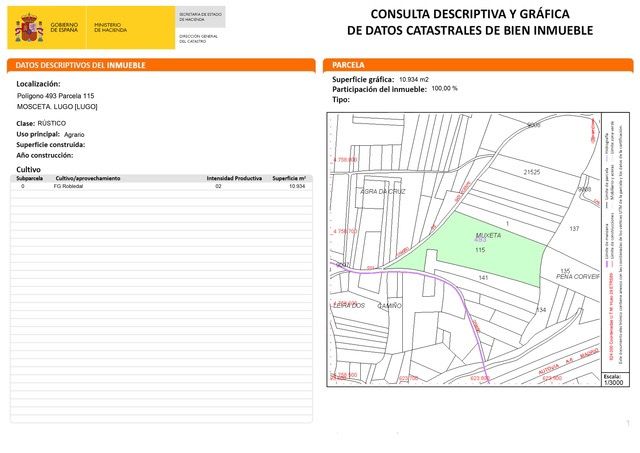
Task: Open the Datos Descriptivos del Inmueble header
Action: (x=80, y=65)
